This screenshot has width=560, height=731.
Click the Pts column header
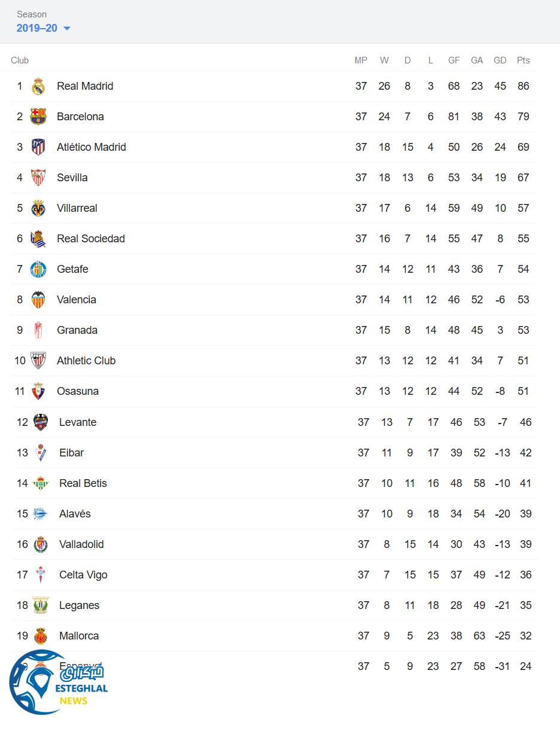[524, 60]
